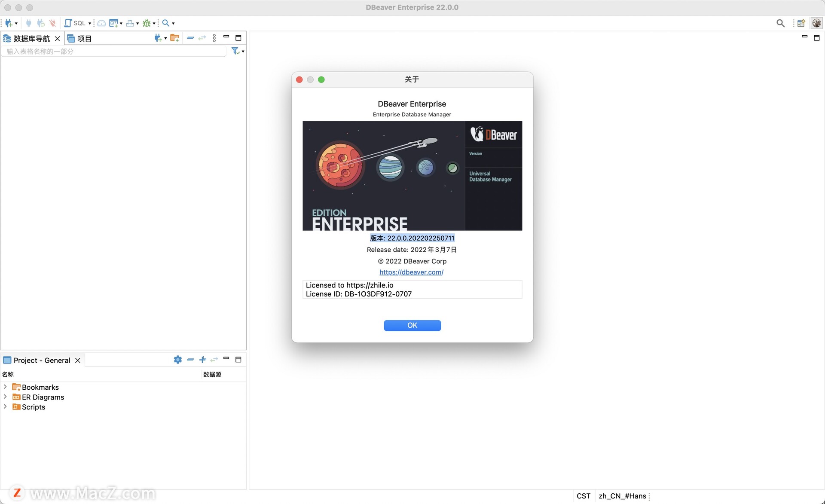Open the navigator view menu three dots
The height and width of the screenshot is (504, 825).
(214, 38)
